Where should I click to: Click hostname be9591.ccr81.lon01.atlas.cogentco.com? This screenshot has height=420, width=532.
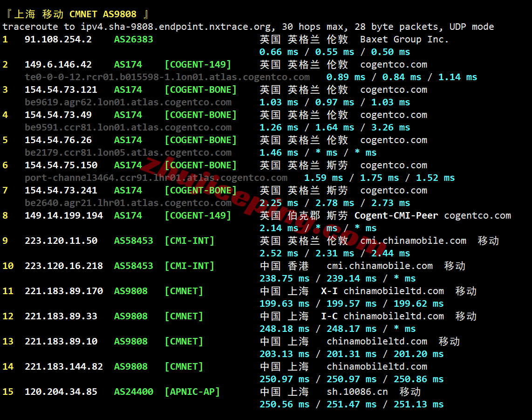tap(128, 127)
